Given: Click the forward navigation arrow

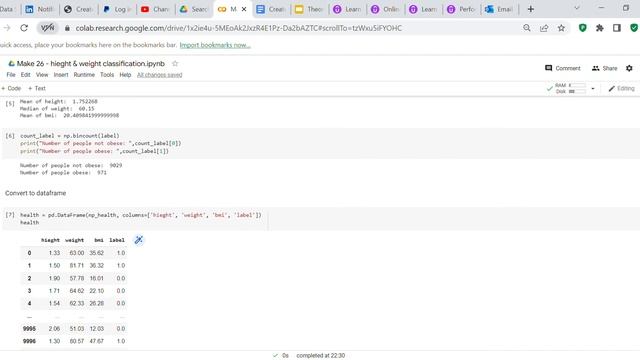Looking at the screenshot, I should pos(7,28).
